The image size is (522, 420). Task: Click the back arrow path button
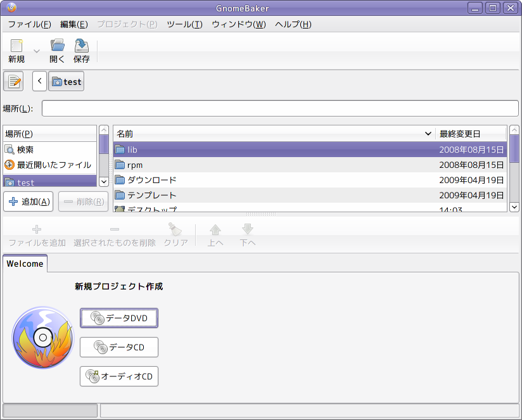click(39, 81)
